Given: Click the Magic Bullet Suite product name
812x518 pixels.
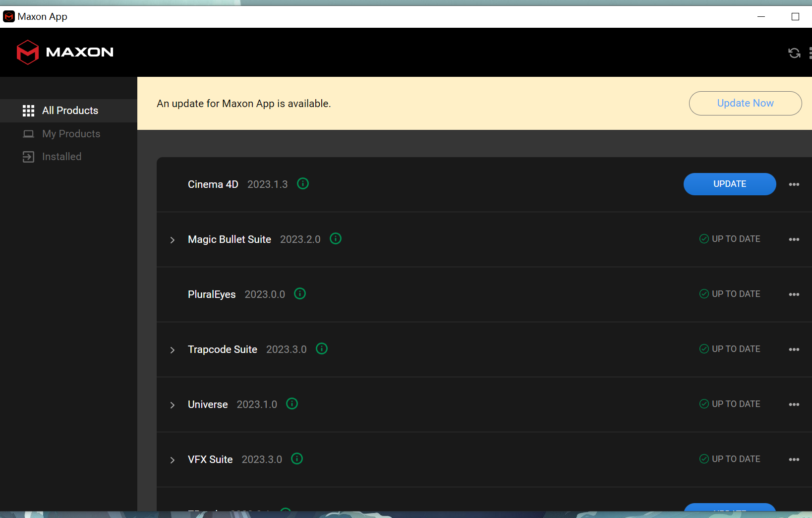Looking at the screenshot, I should [230, 239].
